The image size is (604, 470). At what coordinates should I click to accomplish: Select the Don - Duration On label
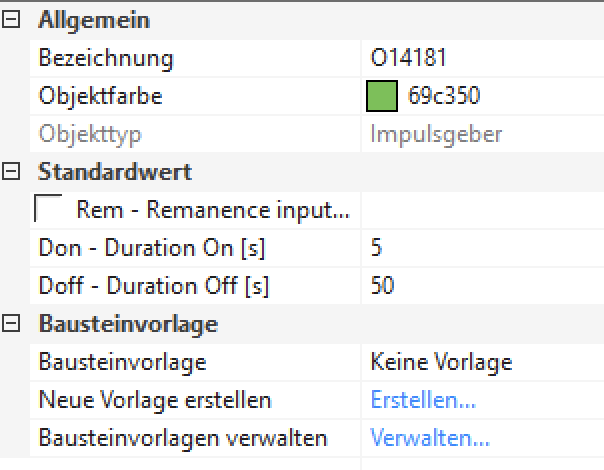click(x=152, y=248)
